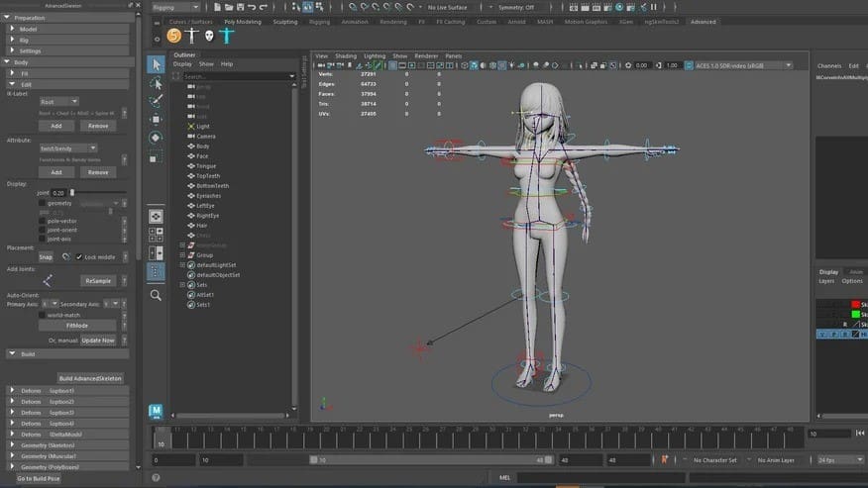Viewport: 868px width, 488px height.
Task: Click the magnifier search icon in sidebar
Action: pos(156,295)
